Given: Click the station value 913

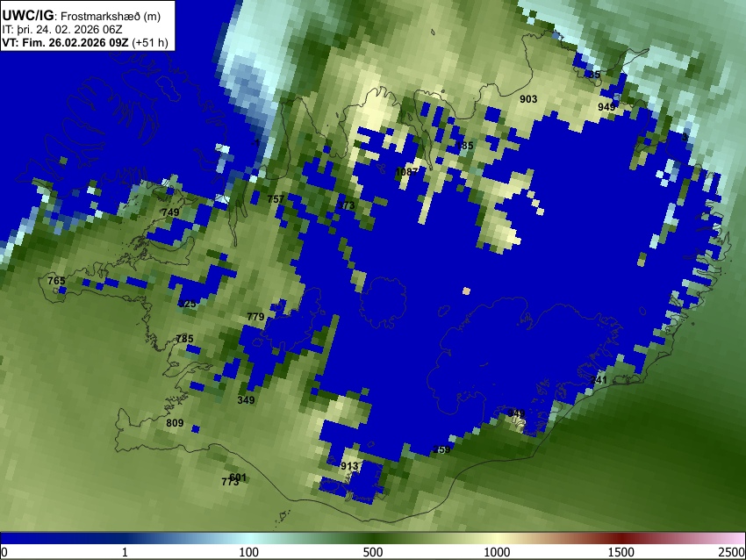Looking at the screenshot, I should pyautogui.click(x=349, y=466).
